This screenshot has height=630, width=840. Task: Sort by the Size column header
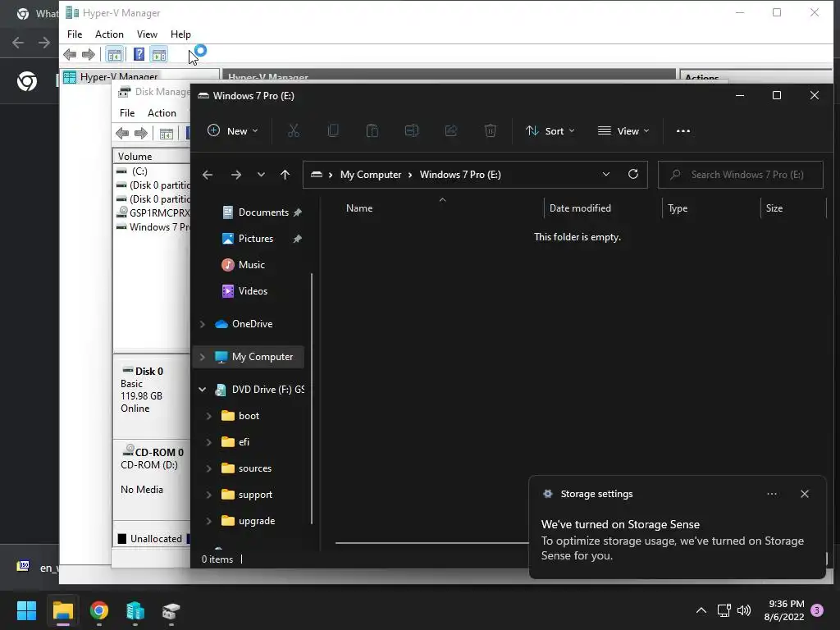coord(774,208)
